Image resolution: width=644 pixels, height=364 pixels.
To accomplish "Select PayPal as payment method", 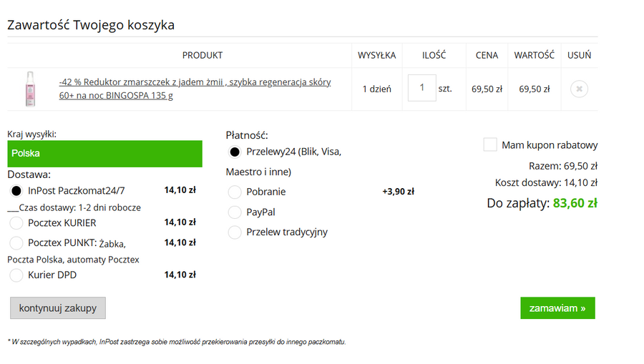I will [235, 212].
